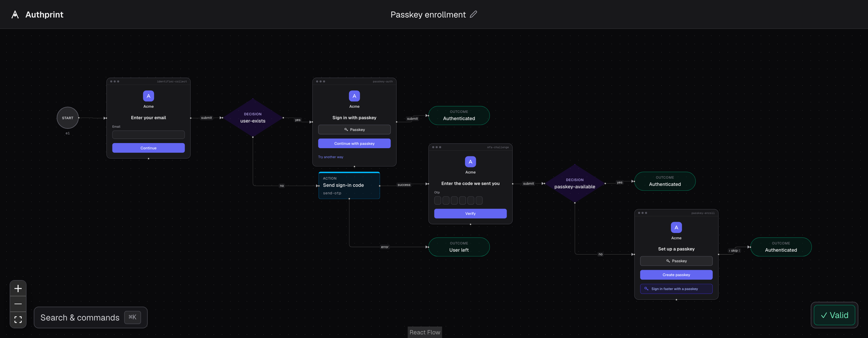Open Search & commands palette

point(91,317)
